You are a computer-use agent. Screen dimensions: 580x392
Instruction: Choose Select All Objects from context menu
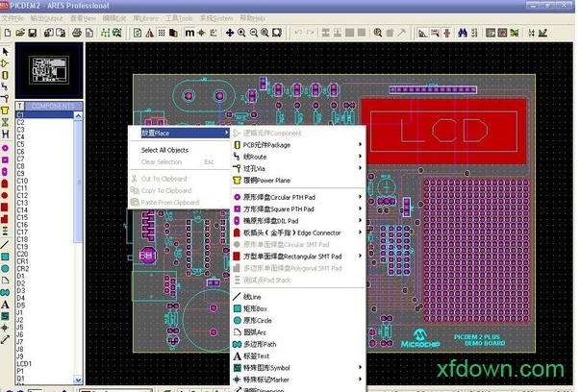pos(164,150)
